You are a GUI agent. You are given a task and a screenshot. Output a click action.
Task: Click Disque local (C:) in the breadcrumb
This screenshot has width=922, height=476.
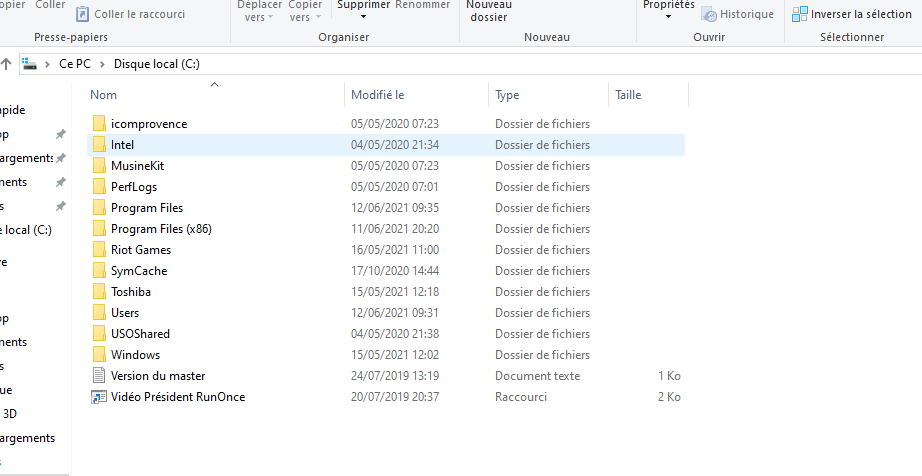coord(156,64)
